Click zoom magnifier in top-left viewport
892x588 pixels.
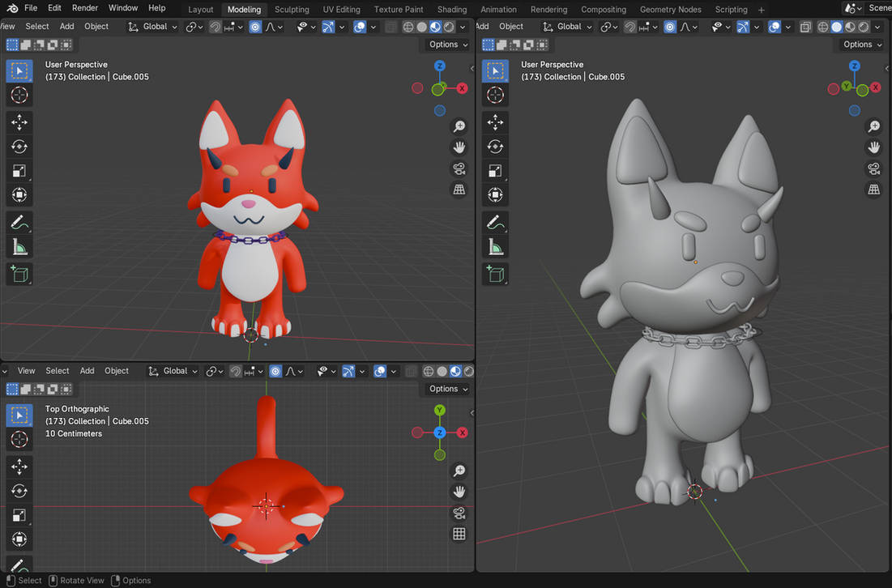coord(459,126)
